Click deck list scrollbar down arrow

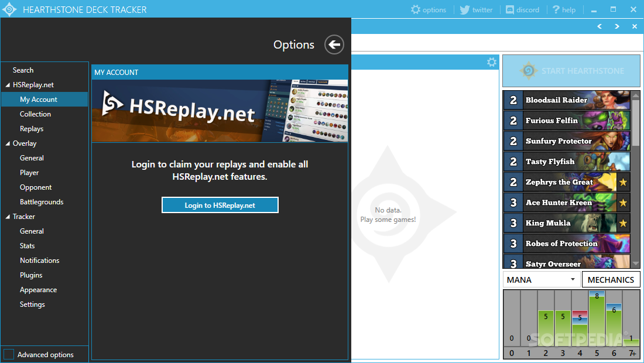[x=636, y=264]
